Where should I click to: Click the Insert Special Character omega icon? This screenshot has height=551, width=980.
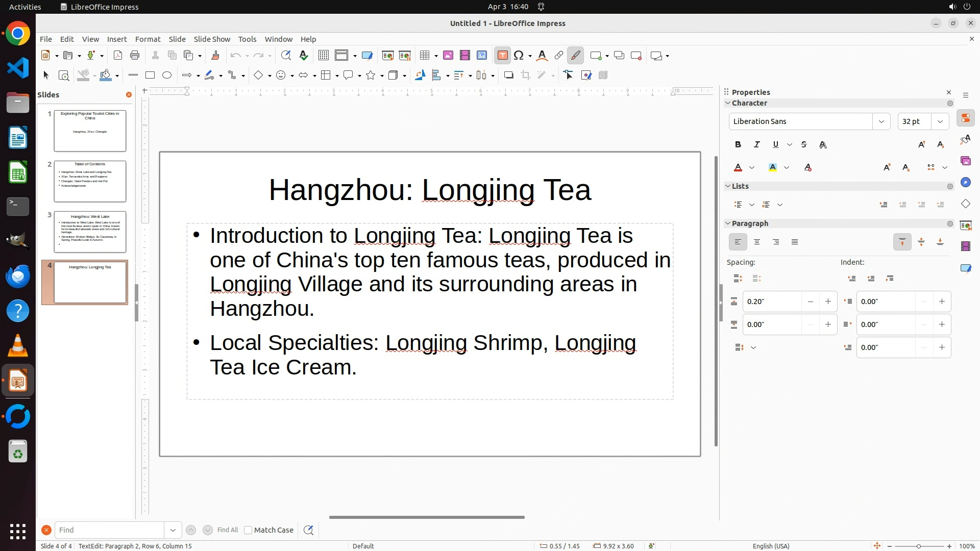pyautogui.click(x=519, y=56)
